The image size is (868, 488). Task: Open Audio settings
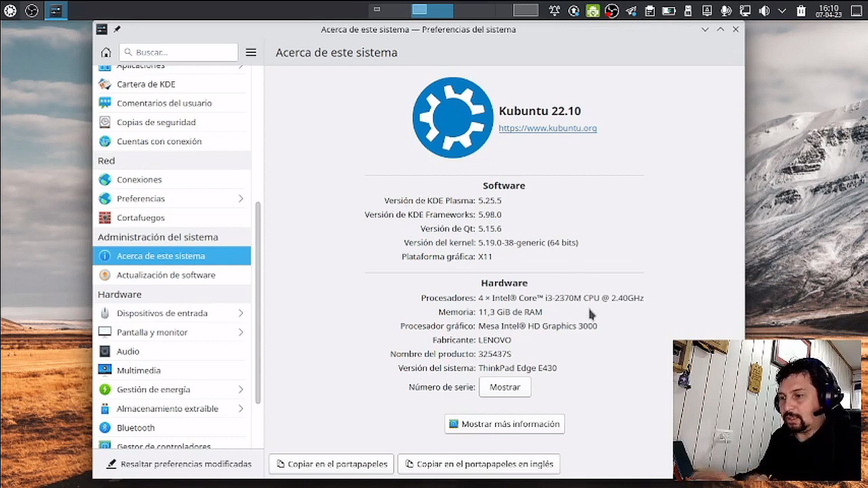172,351
